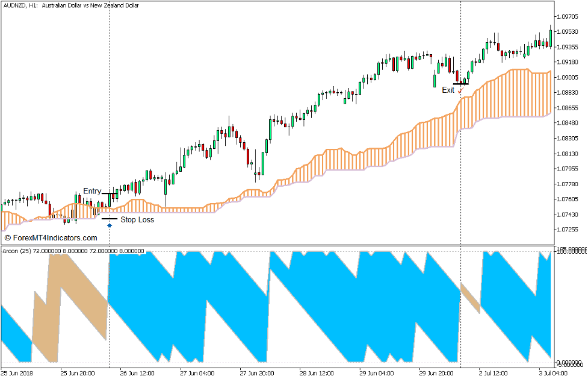
Task: Click the "28 Jun 12:00" date label
Action: point(317,373)
